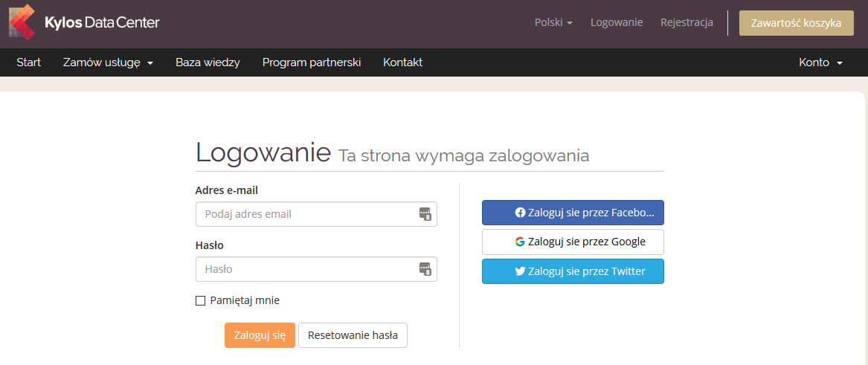
Task: Open Baza wiedzy menu item
Action: point(208,62)
